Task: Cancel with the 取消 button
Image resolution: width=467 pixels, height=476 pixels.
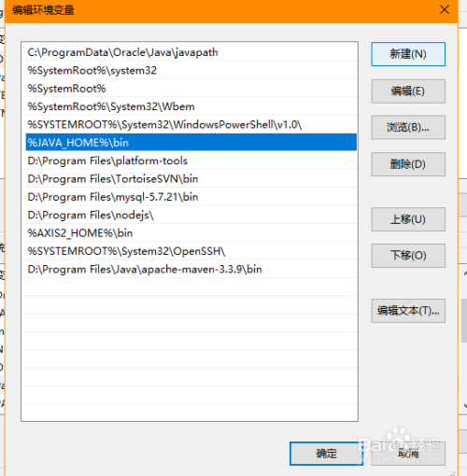Action: click(408, 454)
